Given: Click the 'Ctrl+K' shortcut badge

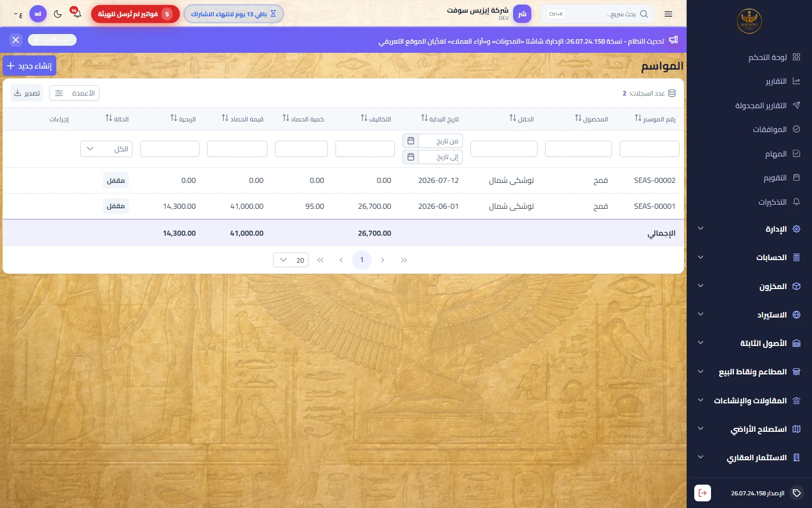Looking at the screenshot, I should point(556,14).
